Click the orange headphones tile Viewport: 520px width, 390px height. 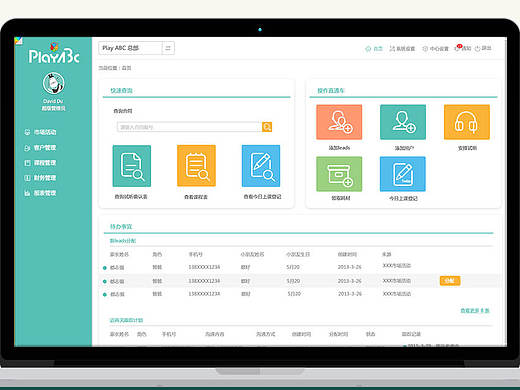coord(467,122)
